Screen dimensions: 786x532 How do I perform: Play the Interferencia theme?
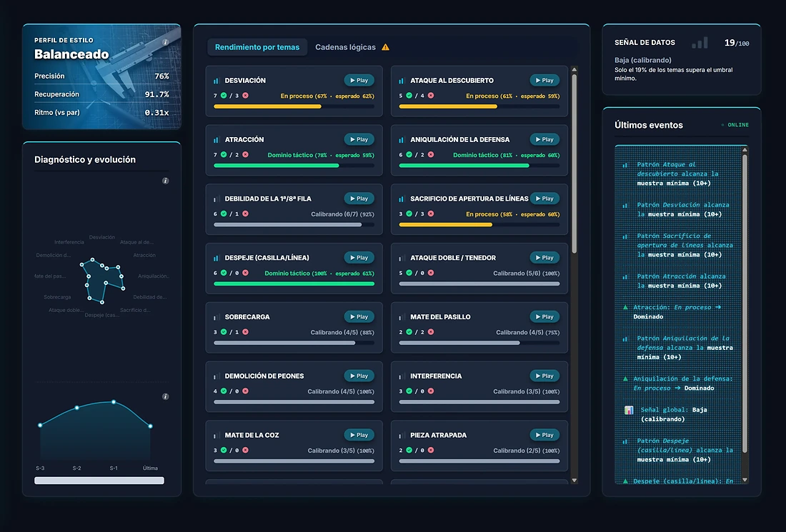click(544, 376)
